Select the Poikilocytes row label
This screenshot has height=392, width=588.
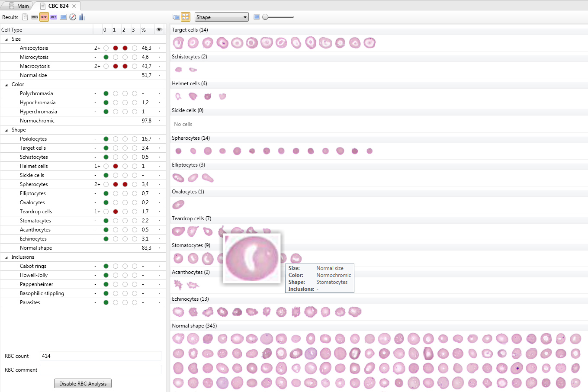(x=33, y=139)
